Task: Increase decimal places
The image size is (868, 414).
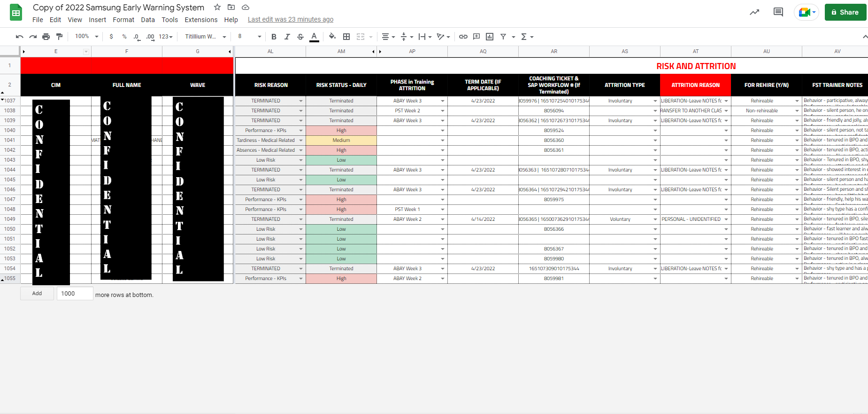Action: [150, 37]
